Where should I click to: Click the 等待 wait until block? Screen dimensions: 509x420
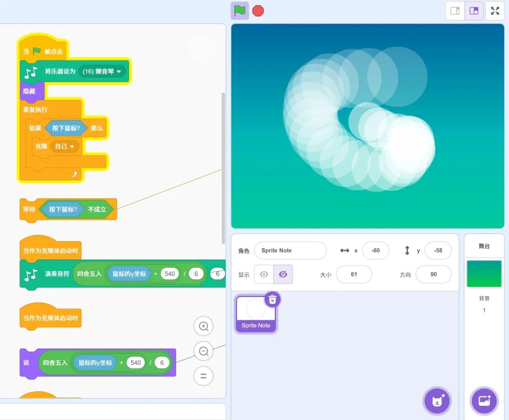point(29,210)
